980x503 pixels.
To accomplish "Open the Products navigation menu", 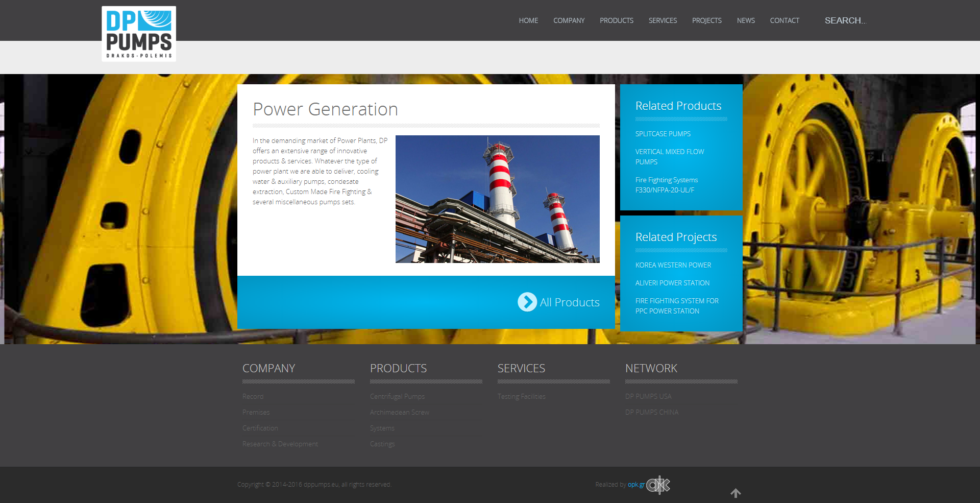I will (616, 20).
